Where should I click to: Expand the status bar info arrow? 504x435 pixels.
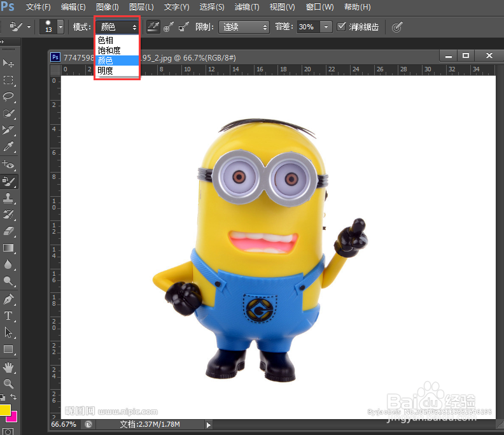pos(209,425)
